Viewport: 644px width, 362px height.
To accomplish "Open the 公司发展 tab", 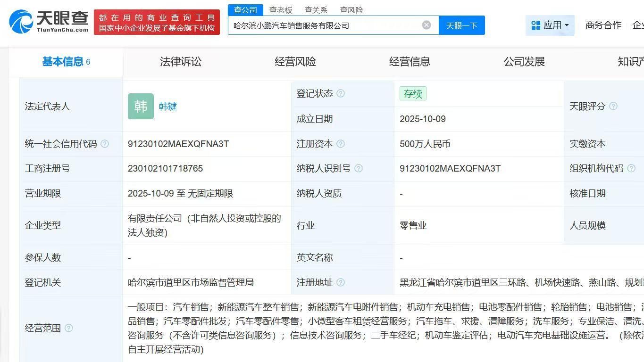I will (x=524, y=62).
